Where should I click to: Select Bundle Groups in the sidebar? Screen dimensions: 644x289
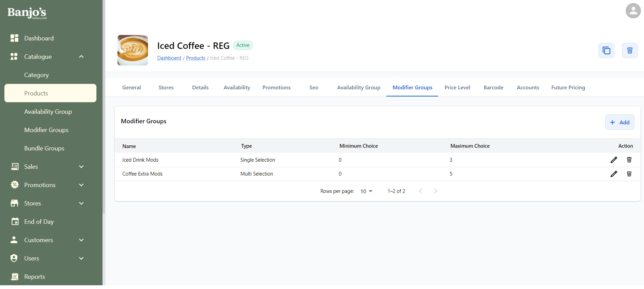pos(44,148)
